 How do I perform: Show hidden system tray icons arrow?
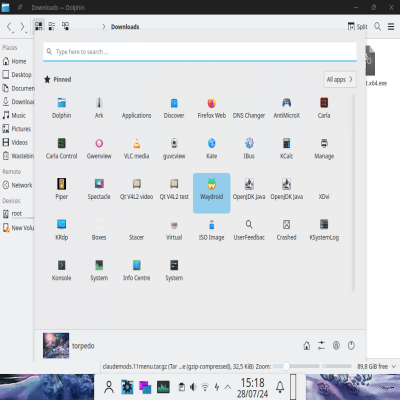(x=228, y=387)
